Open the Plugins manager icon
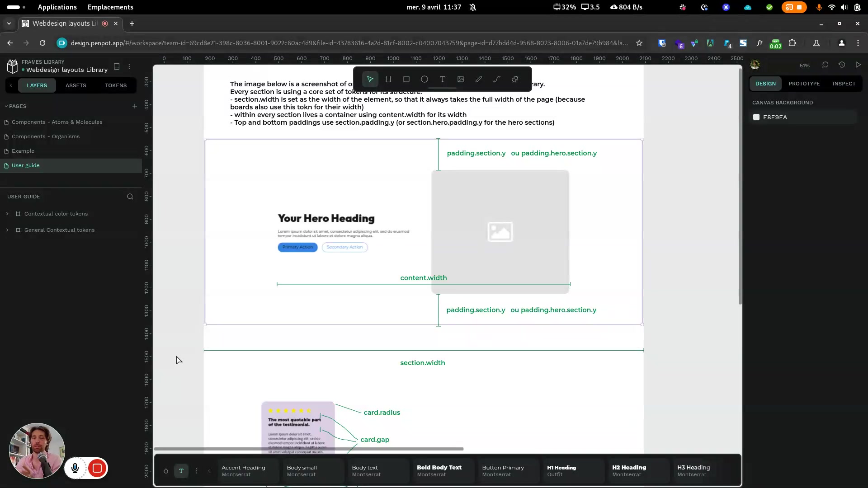The height and width of the screenshot is (488, 868). [514, 79]
